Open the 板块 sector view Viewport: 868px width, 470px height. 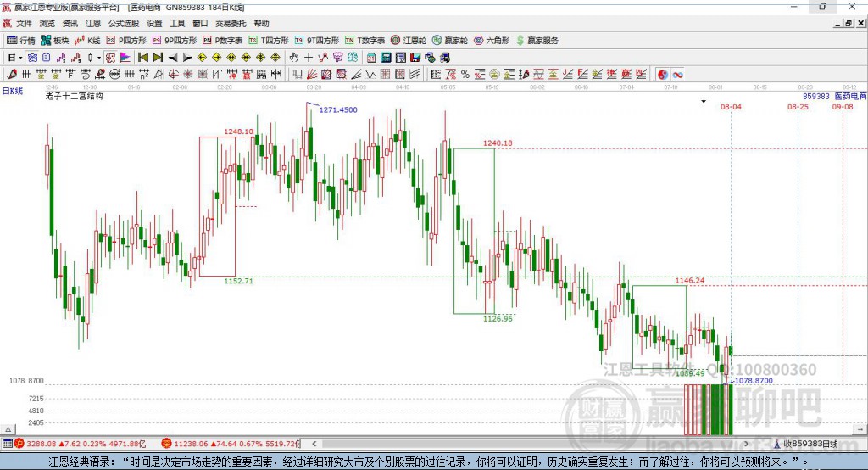(54, 41)
